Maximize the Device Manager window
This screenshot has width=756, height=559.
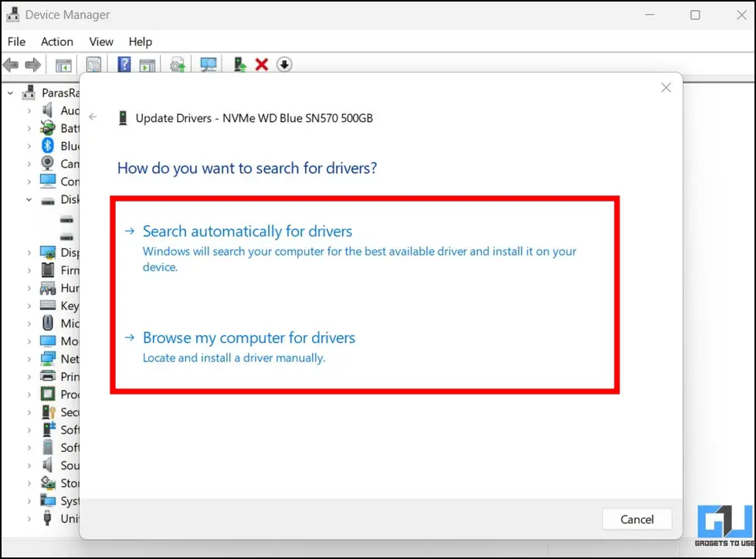(695, 15)
